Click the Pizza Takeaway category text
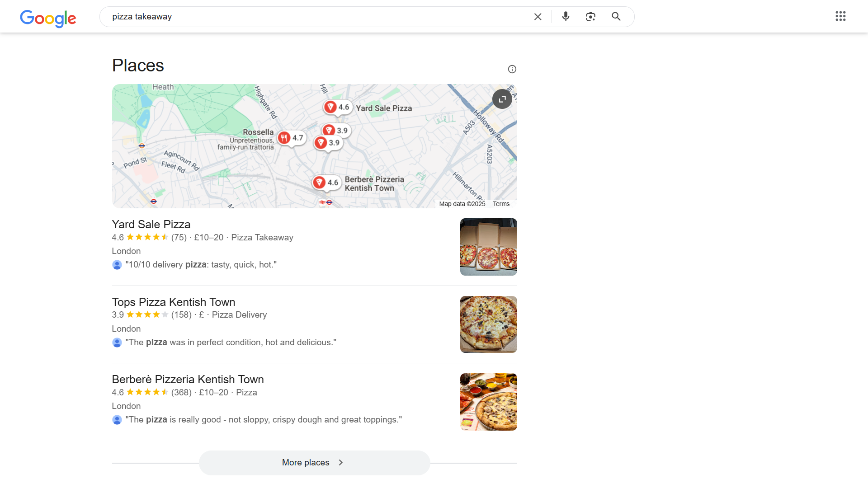The width and height of the screenshot is (868, 488). pos(262,238)
